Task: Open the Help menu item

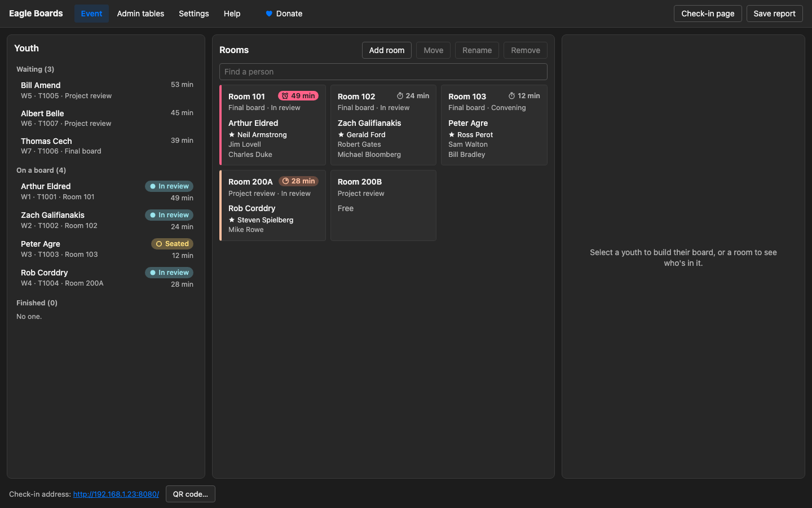Action: pos(232,14)
